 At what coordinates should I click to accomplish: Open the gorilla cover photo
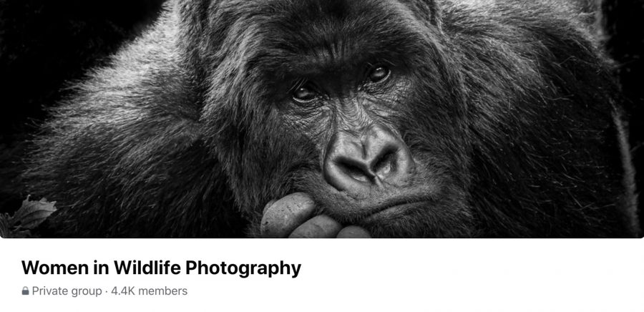click(x=322, y=119)
